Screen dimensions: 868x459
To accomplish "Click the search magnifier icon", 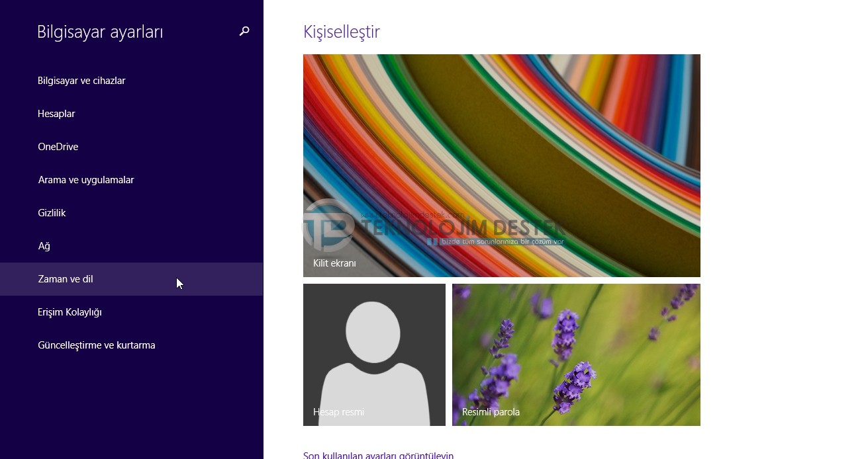I will click(x=244, y=31).
